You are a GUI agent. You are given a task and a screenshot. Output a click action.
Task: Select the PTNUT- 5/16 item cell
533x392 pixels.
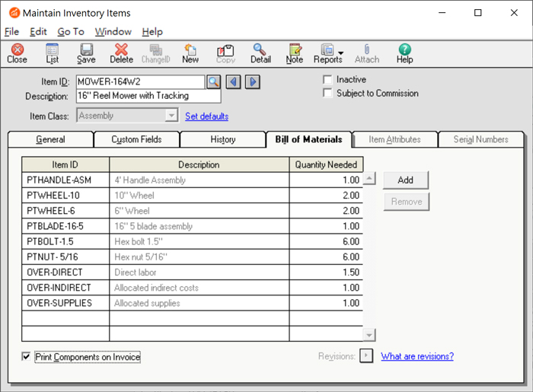click(x=65, y=257)
